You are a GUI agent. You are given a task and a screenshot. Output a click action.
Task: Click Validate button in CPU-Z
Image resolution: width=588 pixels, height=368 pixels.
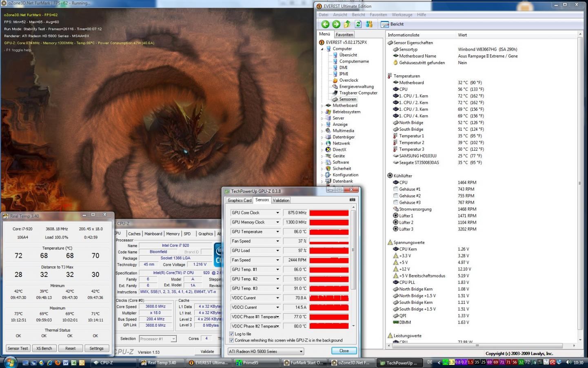207,351
